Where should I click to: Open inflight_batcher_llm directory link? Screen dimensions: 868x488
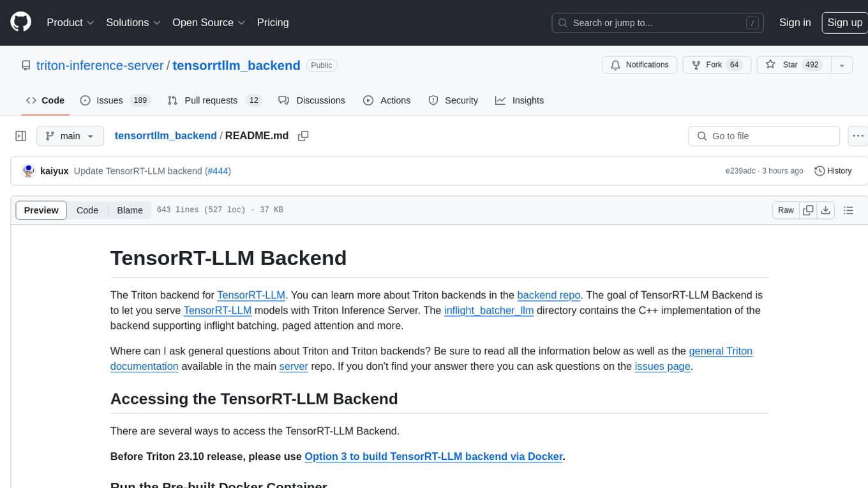[489, 310]
